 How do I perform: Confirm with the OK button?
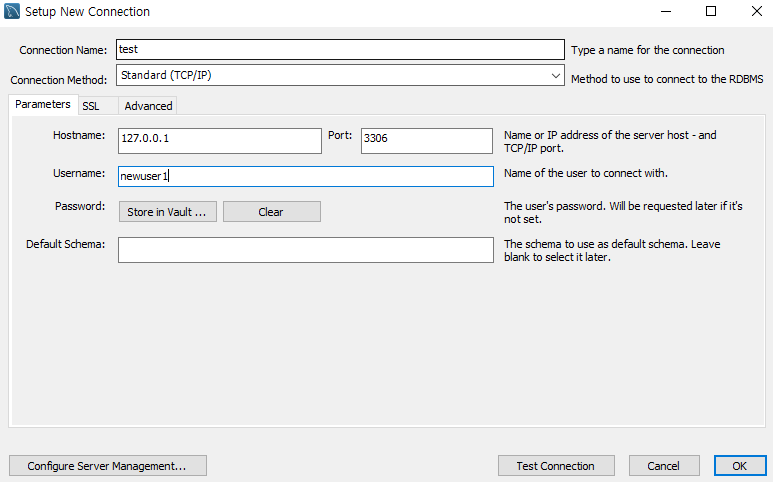740,466
